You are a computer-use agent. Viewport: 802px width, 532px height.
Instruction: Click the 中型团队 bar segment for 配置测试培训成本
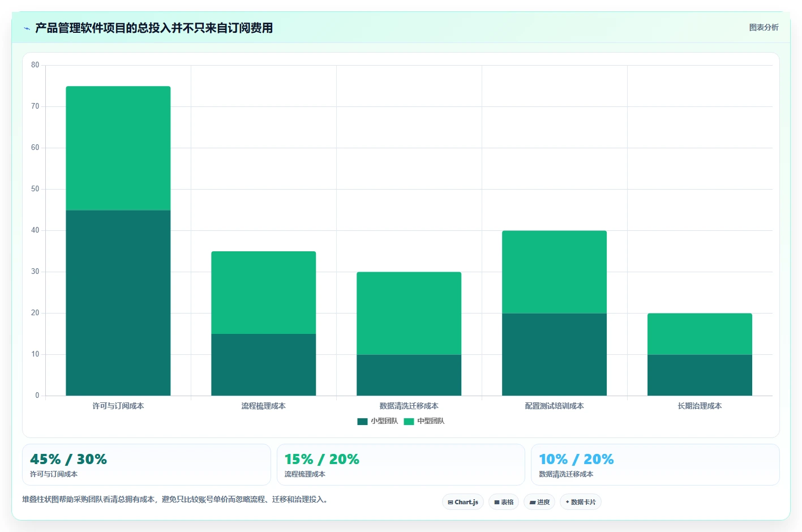(555, 272)
